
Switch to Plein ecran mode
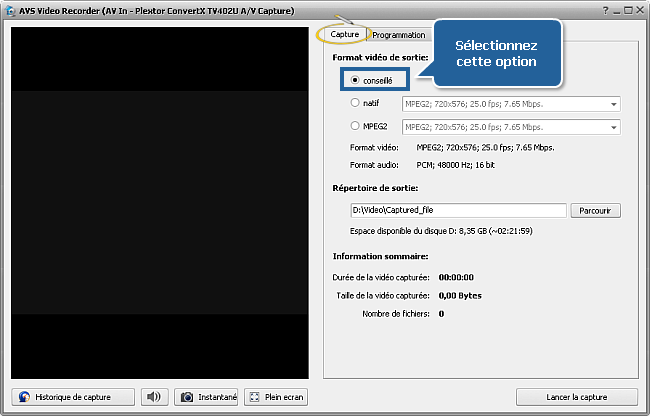[276, 397]
